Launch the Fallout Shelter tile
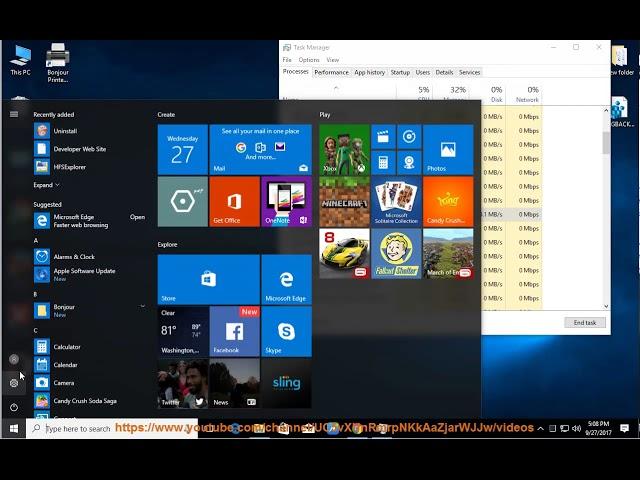640x480 pixels. (396, 253)
